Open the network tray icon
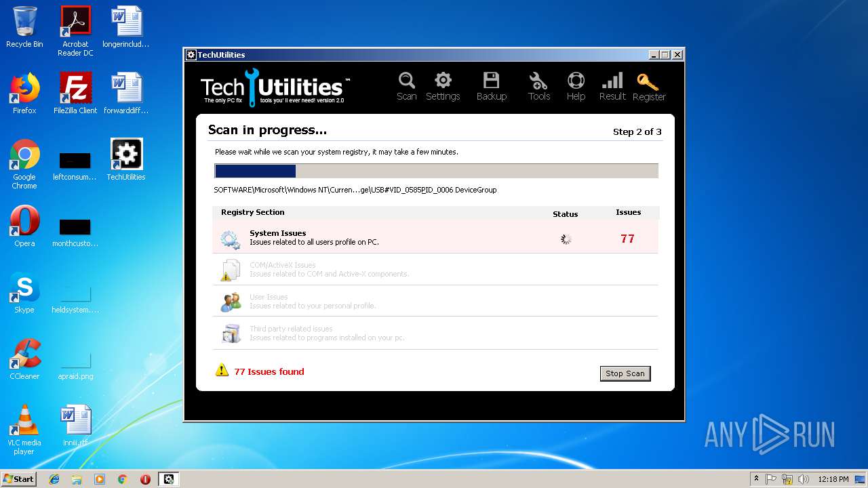 [787, 479]
